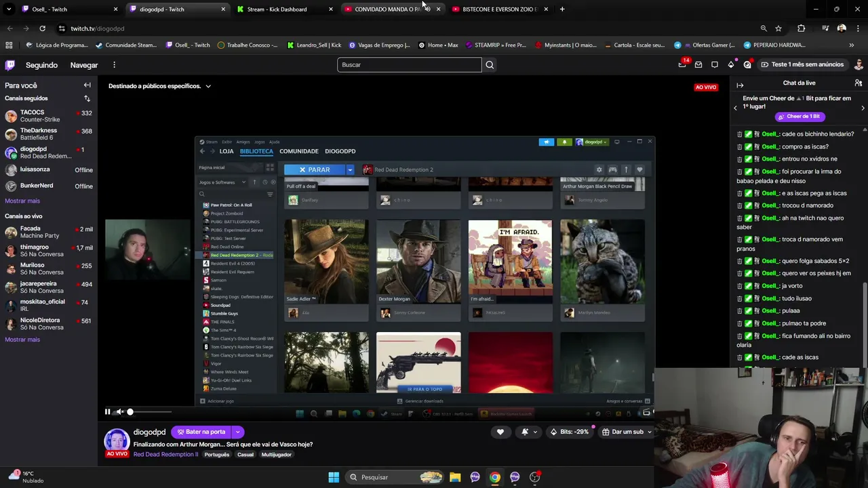The height and width of the screenshot is (488, 868).
Task: Mute the stream volume speaker icon
Action: point(119,411)
